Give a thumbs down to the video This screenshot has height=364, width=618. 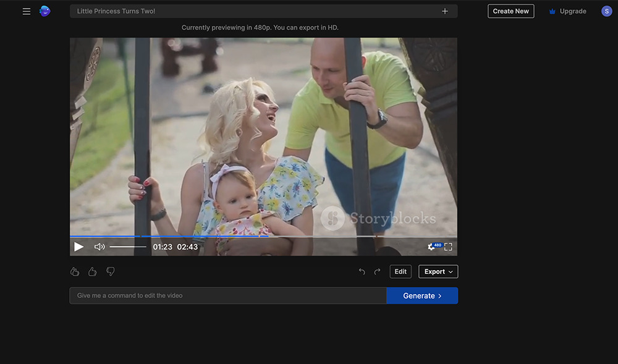tap(111, 271)
